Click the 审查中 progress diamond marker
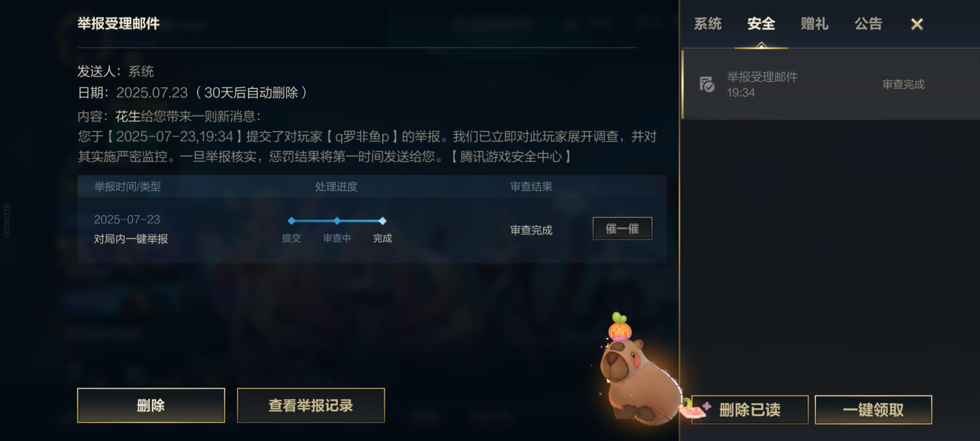 point(337,220)
